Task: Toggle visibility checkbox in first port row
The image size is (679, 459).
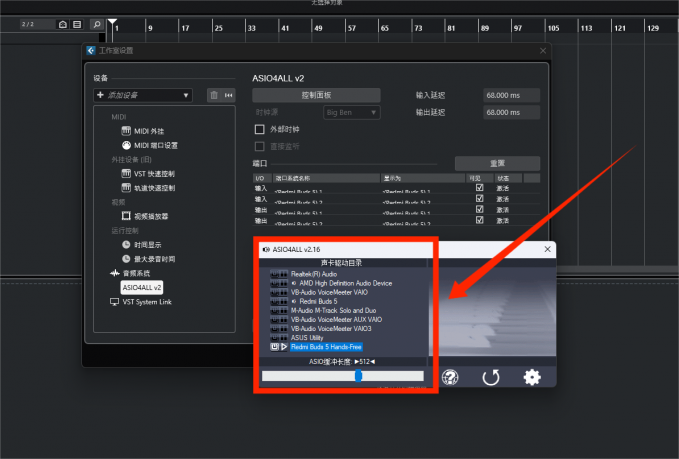Action: (x=479, y=187)
